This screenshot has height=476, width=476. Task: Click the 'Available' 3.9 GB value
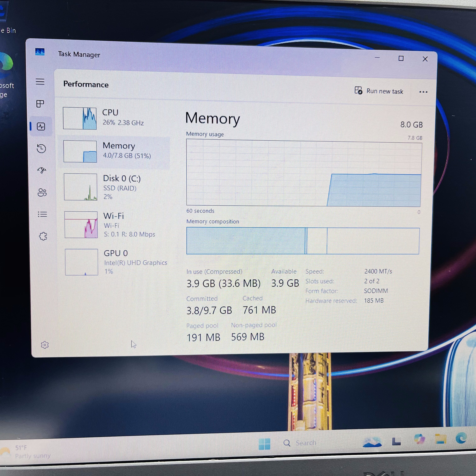285,283
